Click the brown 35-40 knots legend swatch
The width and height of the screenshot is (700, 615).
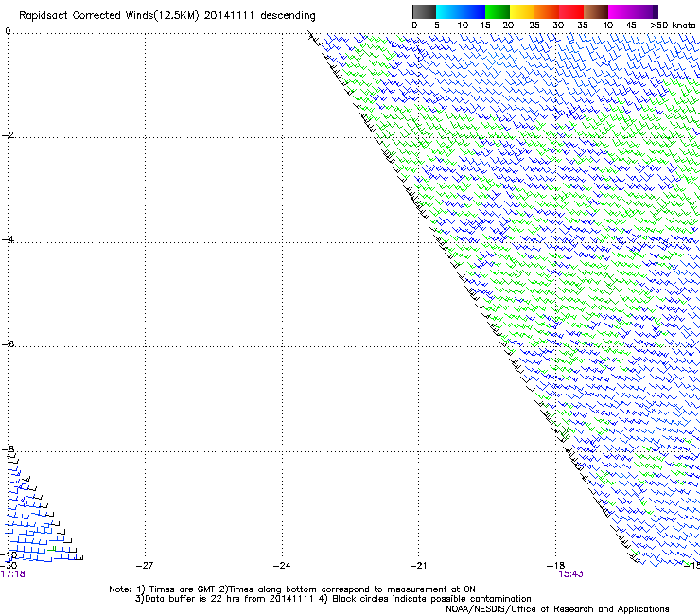click(596, 11)
